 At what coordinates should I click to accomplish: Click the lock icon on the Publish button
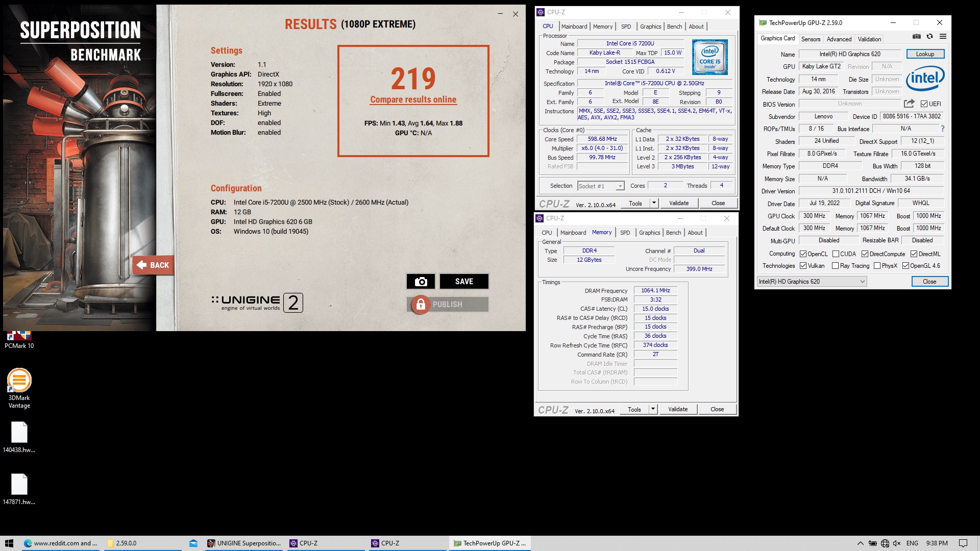pyautogui.click(x=421, y=305)
